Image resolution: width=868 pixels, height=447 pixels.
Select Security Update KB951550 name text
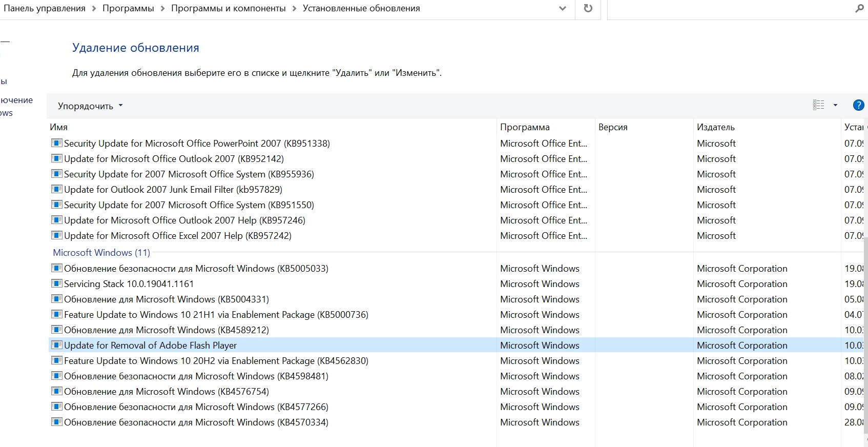point(189,205)
